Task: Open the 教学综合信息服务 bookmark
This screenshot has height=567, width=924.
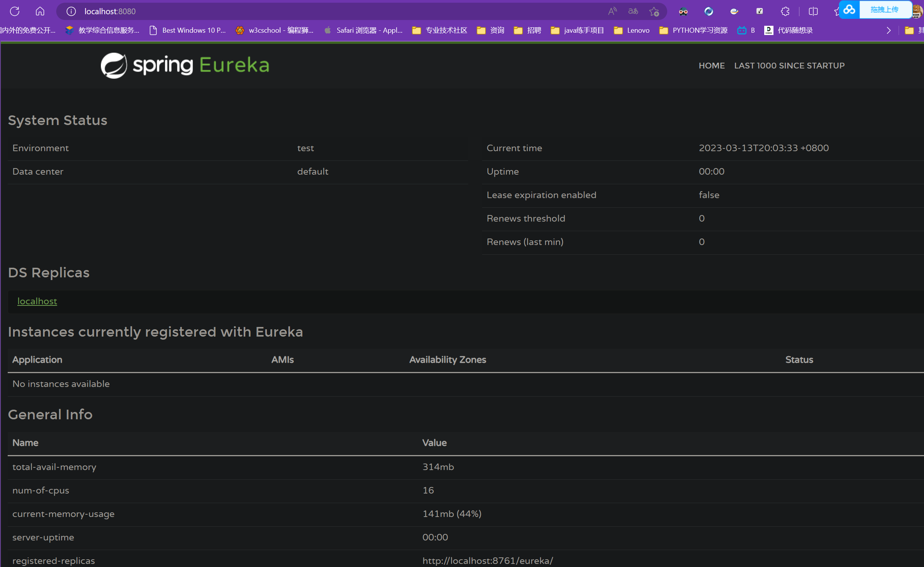Action: pyautogui.click(x=102, y=30)
